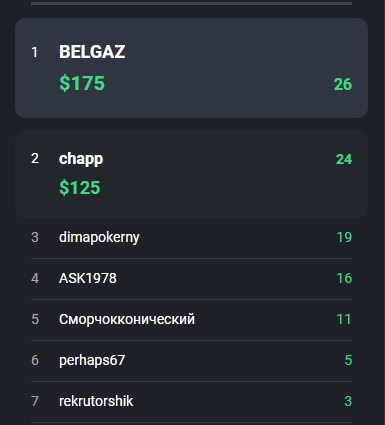The width and height of the screenshot is (385, 425).
Task: Select the ASK1978 leaderboard row
Action: tap(191, 279)
